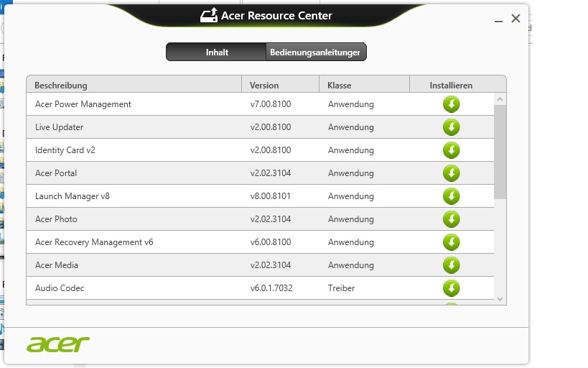Click the Beschreibung column header
Screen dimensions: 588x368
(134, 86)
